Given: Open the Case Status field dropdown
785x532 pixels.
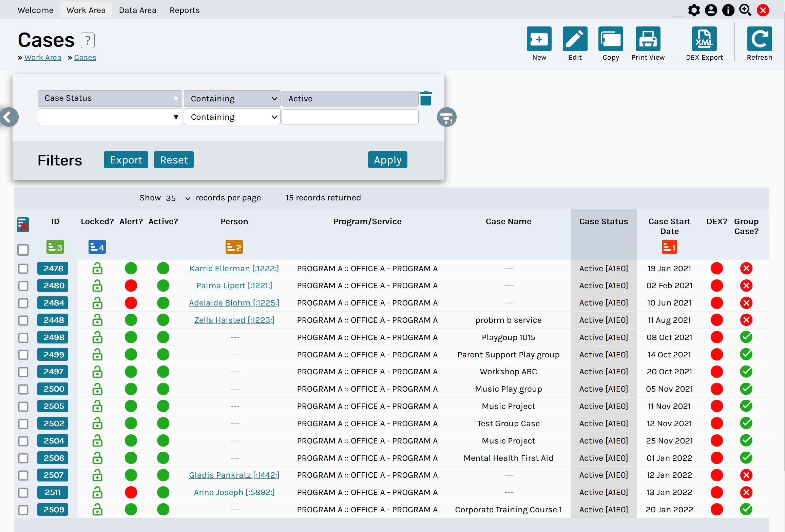Looking at the screenshot, I should 109,98.
